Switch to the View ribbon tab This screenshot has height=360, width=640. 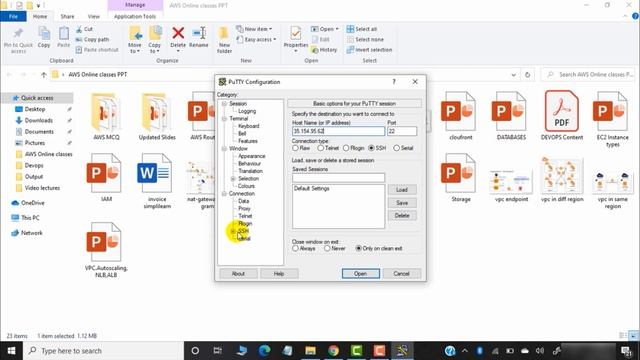pos(93,16)
